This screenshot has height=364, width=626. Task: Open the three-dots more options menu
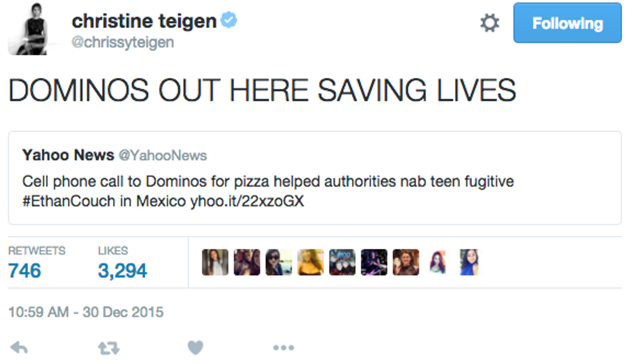(283, 348)
